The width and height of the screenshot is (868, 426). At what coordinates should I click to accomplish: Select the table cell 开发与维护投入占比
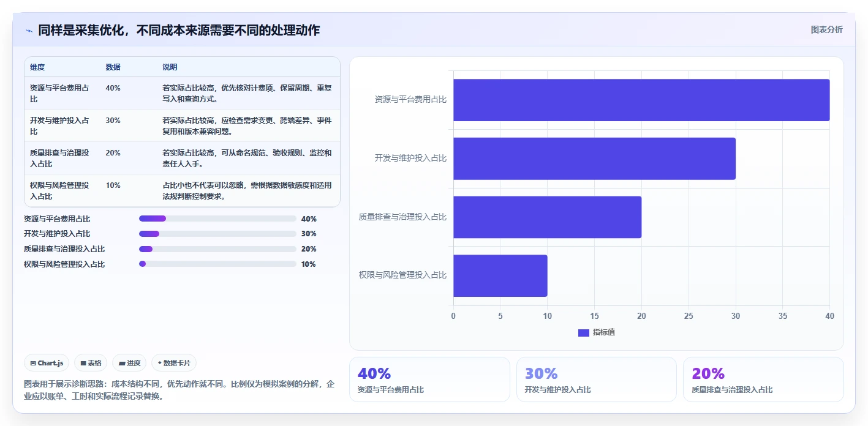click(59, 126)
